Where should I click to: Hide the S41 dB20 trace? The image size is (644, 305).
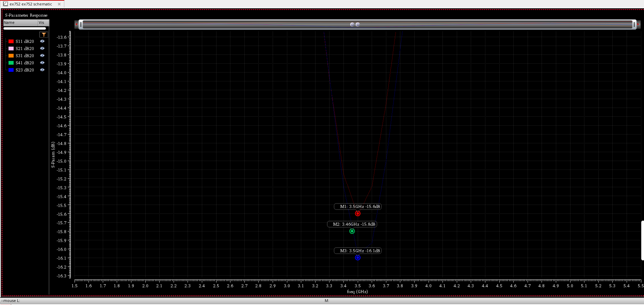click(x=42, y=63)
